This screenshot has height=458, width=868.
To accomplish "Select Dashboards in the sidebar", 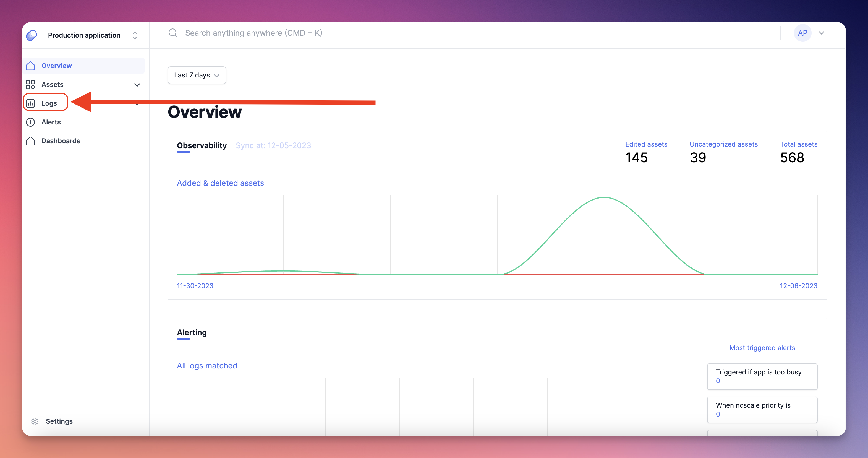I will pos(60,140).
